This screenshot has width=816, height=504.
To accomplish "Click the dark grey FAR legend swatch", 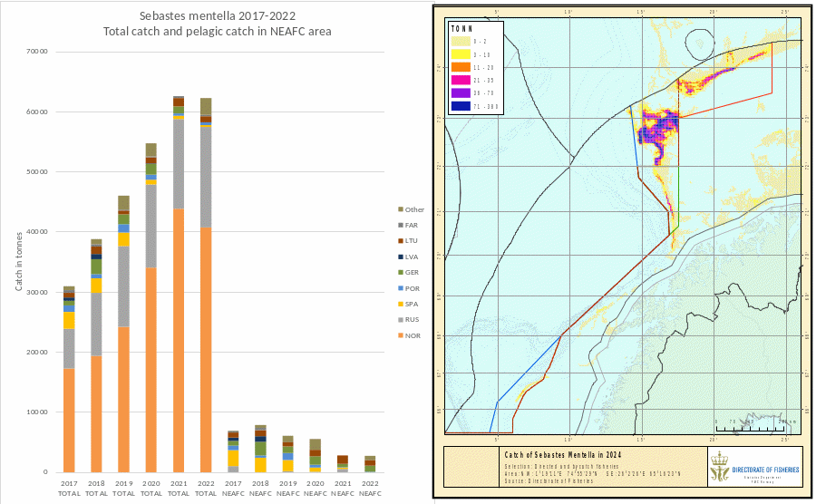I will (x=401, y=225).
